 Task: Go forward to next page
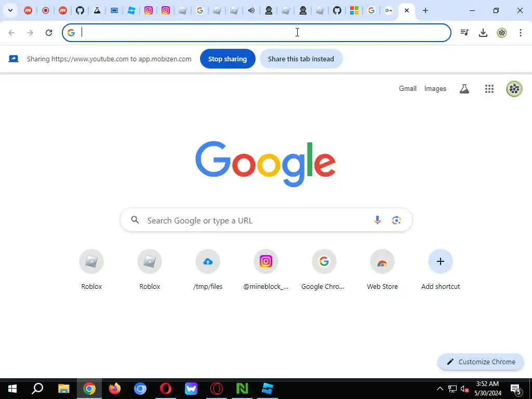click(30, 33)
